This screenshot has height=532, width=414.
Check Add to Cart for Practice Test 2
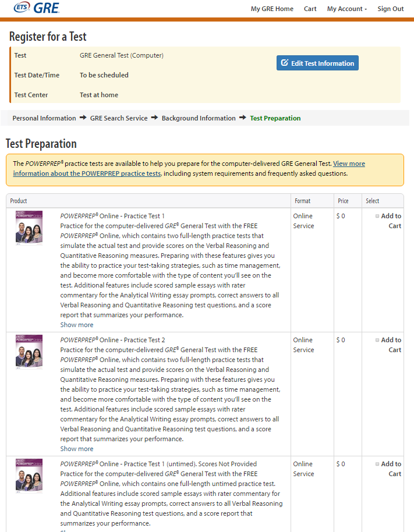377,340
